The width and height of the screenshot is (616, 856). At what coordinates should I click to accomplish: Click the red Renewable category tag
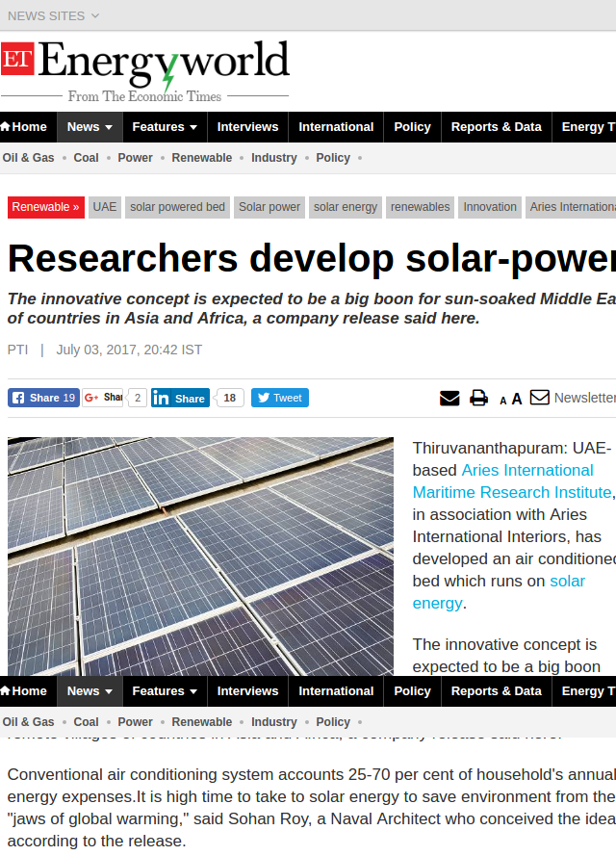(45, 207)
